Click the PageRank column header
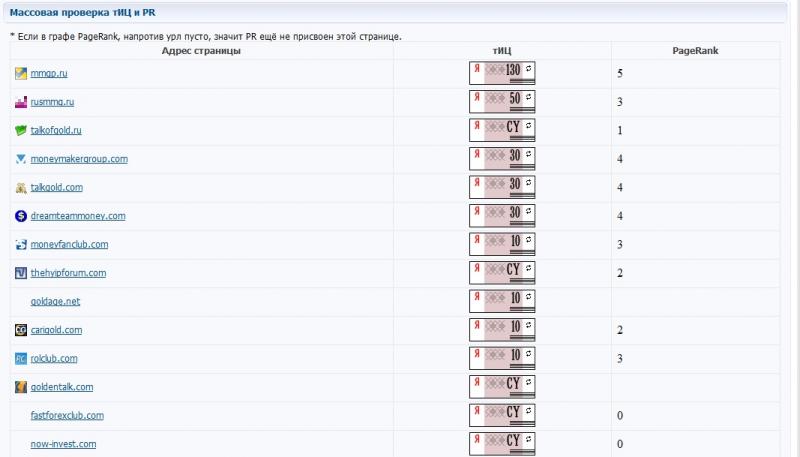 pos(694,50)
